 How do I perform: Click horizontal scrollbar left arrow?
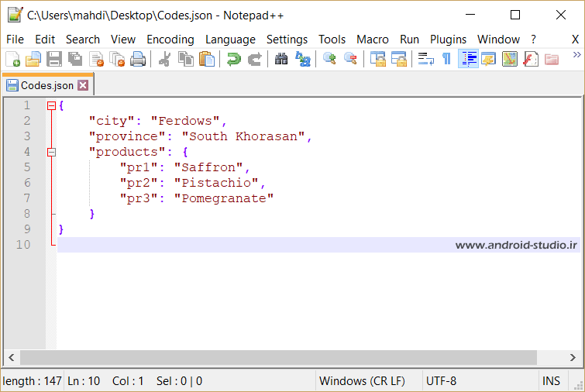[x=12, y=357]
